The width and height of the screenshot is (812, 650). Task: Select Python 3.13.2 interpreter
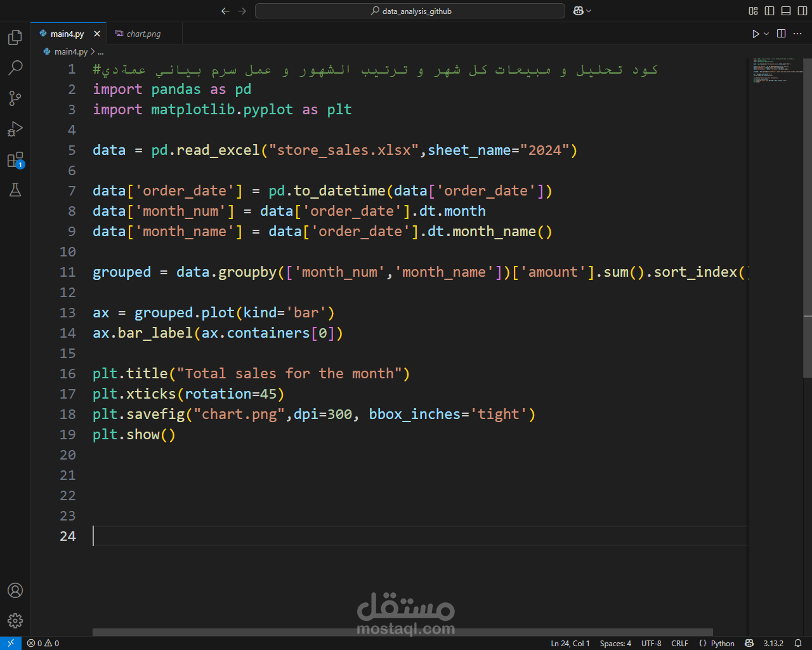tap(773, 643)
